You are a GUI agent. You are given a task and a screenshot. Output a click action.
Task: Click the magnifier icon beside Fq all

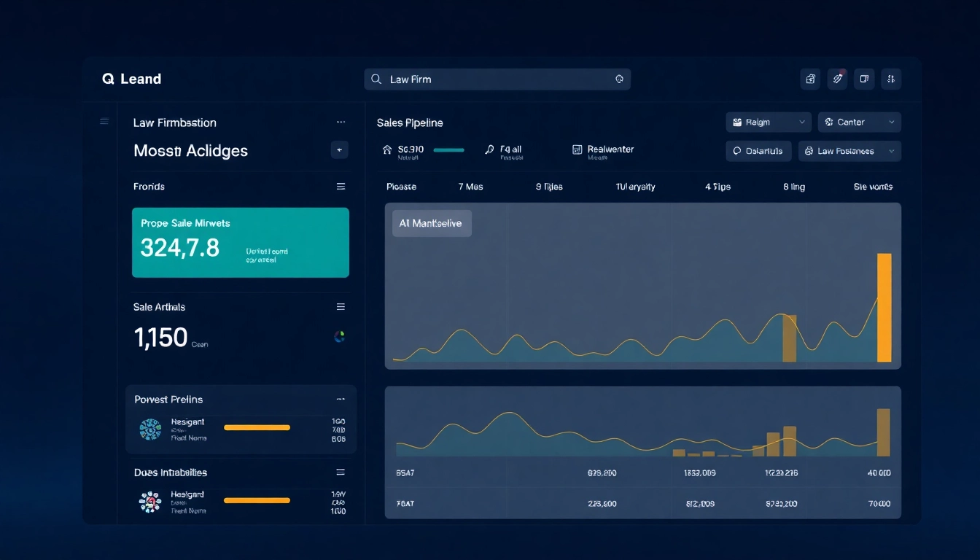click(489, 149)
